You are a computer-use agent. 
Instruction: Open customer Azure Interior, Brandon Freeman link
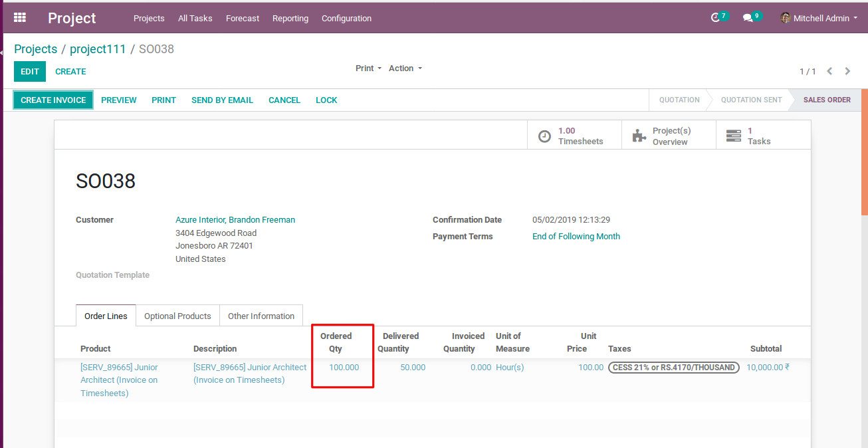pyautogui.click(x=235, y=220)
